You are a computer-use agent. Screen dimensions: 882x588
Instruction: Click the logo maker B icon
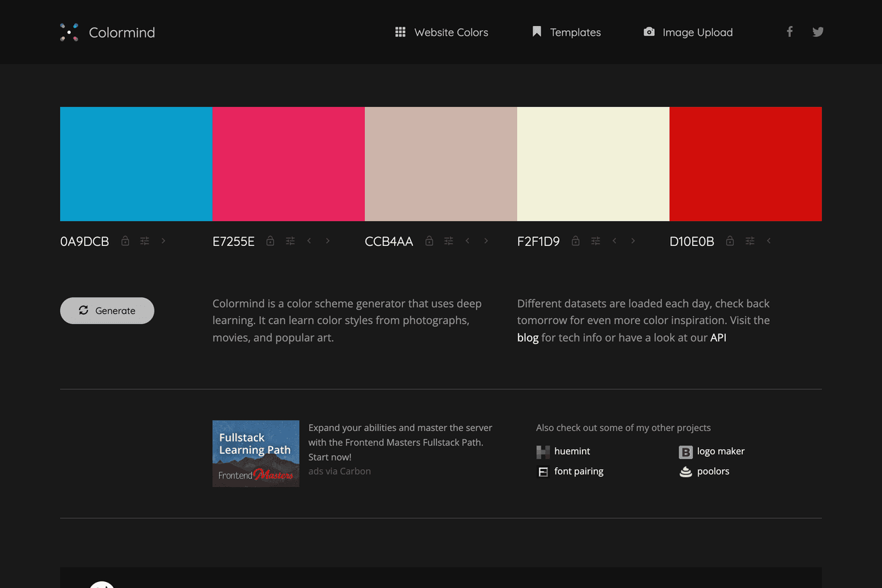tap(686, 452)
